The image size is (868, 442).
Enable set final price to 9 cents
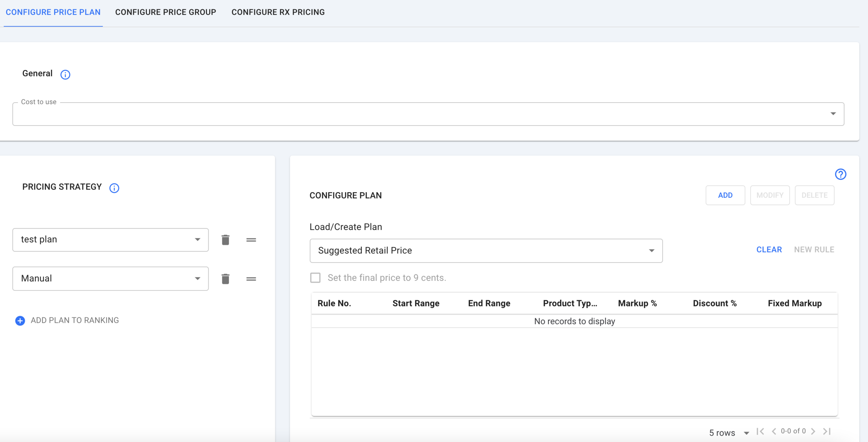[x=315, y=278]
